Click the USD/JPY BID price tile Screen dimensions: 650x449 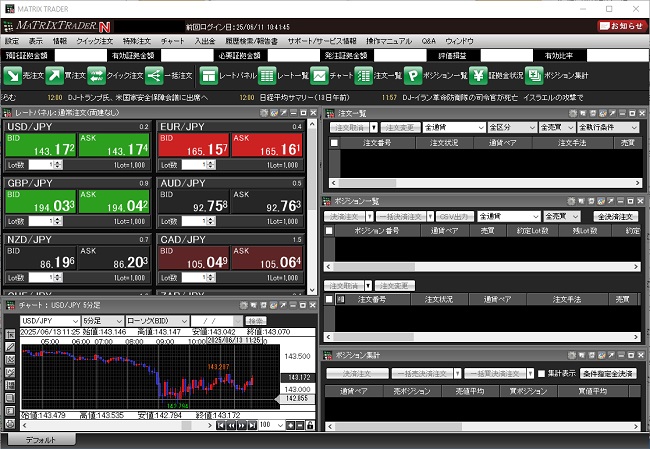pyautogui.click(x=41, y=145)
